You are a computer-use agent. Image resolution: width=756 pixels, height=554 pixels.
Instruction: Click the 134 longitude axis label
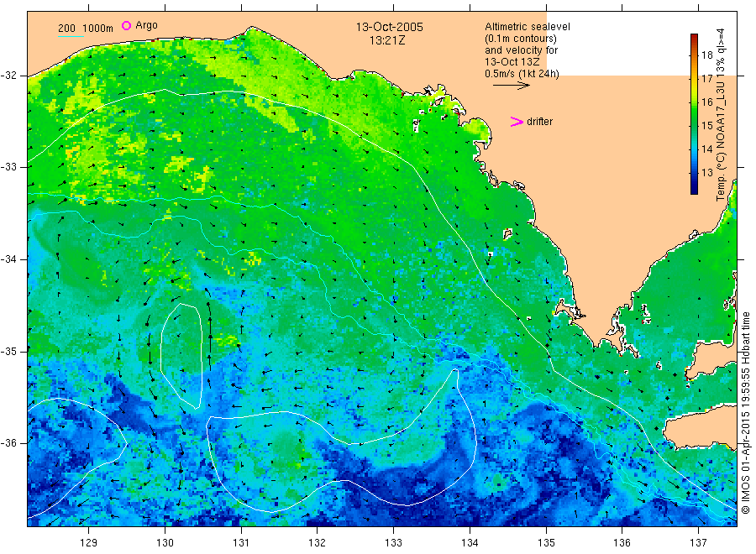[470, 542]
